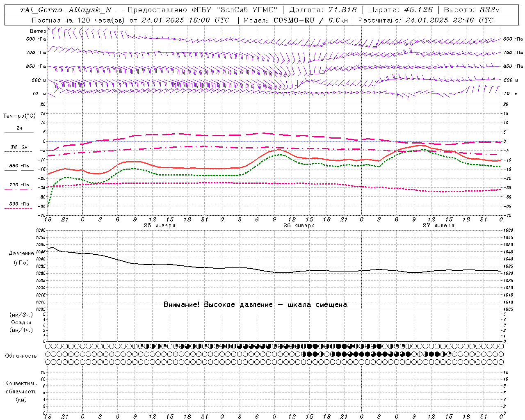The height and width of the screenshot is (420, 525).
Task: Click the model name COSMO-RU / 6.6км
Action: [x=310, y=20]
